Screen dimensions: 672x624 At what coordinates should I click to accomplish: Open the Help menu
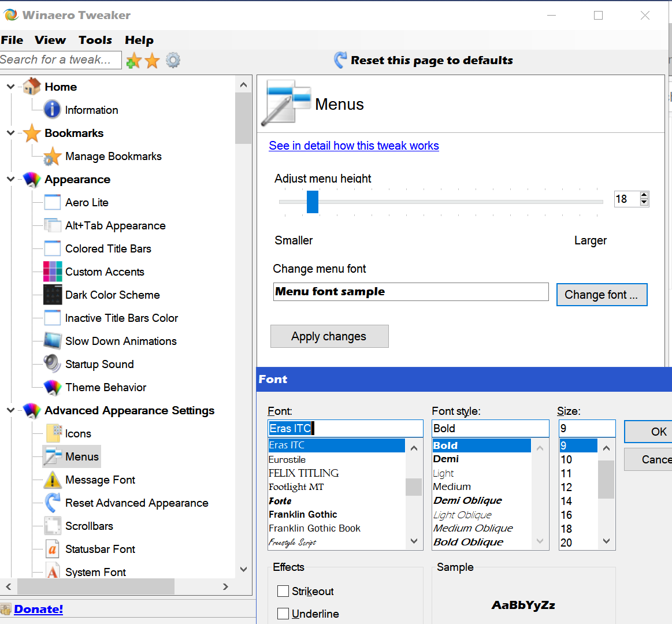click(x=139, y=40)
